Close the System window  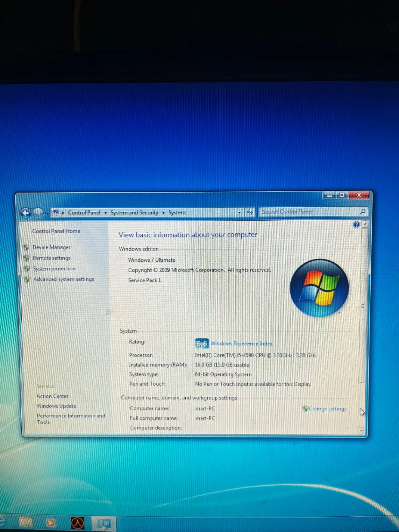point(359,195)
